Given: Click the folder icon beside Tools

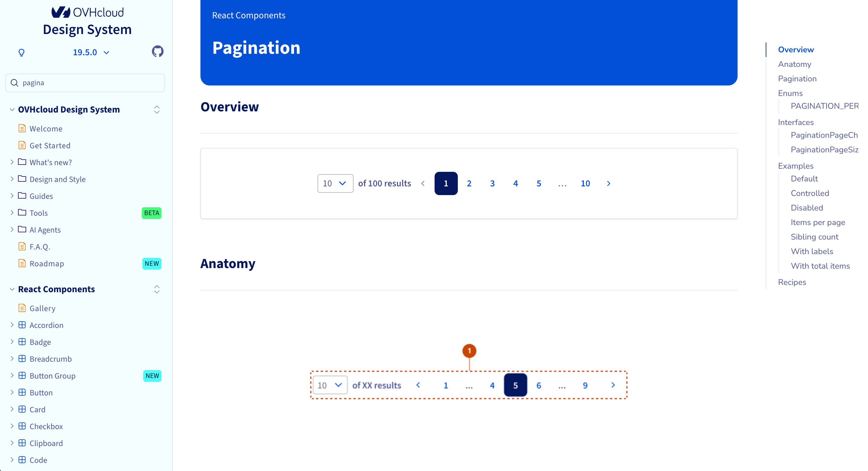Looking at the screenshot, I should 22,213.
